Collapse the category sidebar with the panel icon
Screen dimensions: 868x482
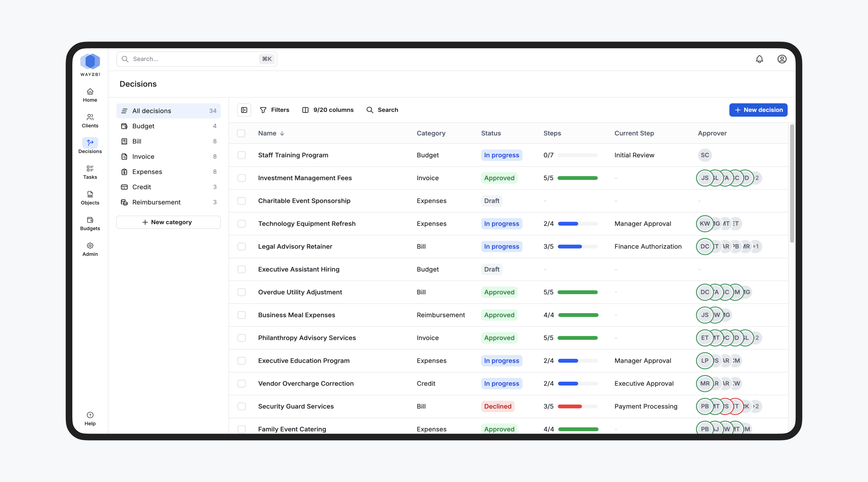[244, 110]
